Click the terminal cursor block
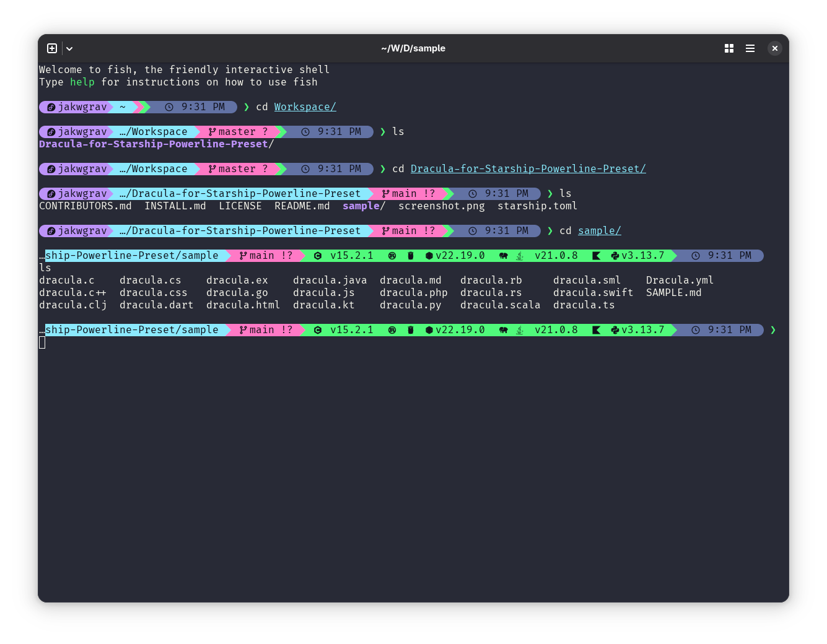This screenshot has width=827, height=644. point(42,342)
